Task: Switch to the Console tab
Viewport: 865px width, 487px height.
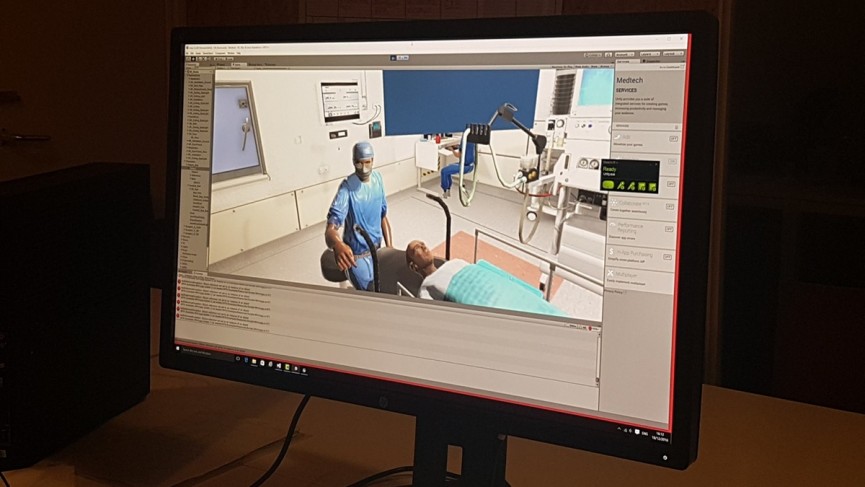Action: 199,274
